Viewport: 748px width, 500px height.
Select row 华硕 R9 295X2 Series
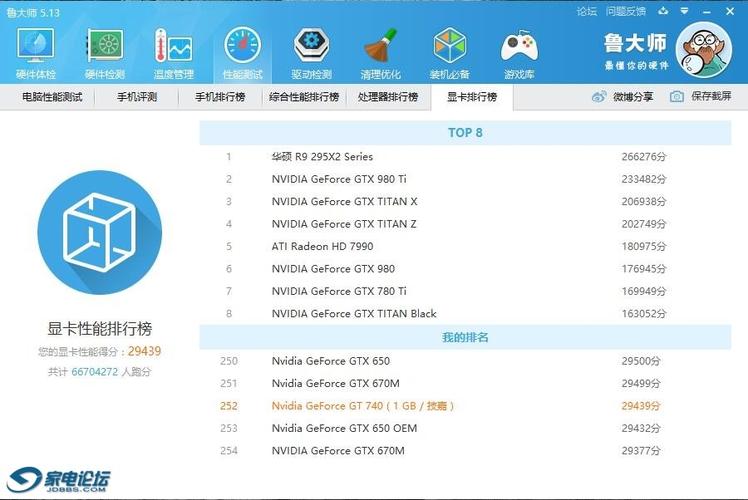coord(465,156)
